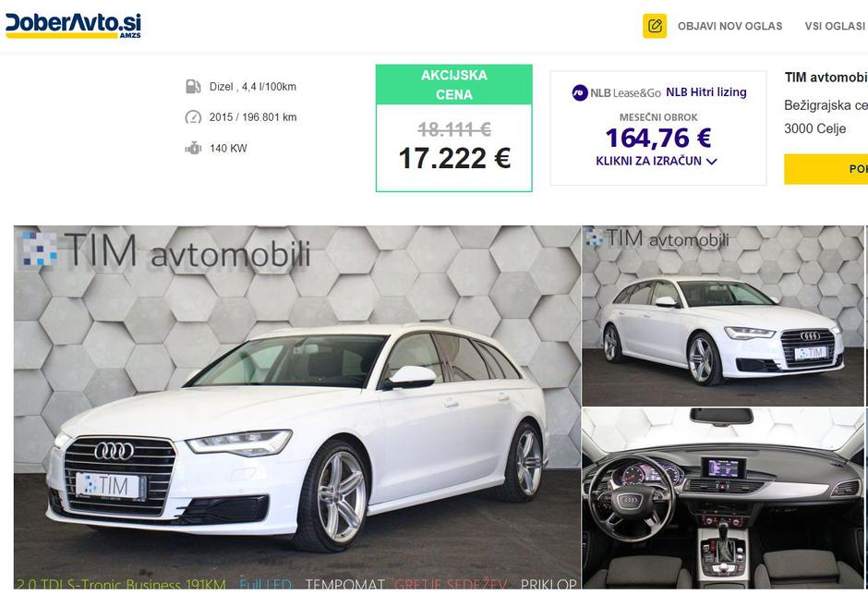This screenshot has width=868, height=595.
Task: Click the odometer gauge icon
Action: [193, 117]
